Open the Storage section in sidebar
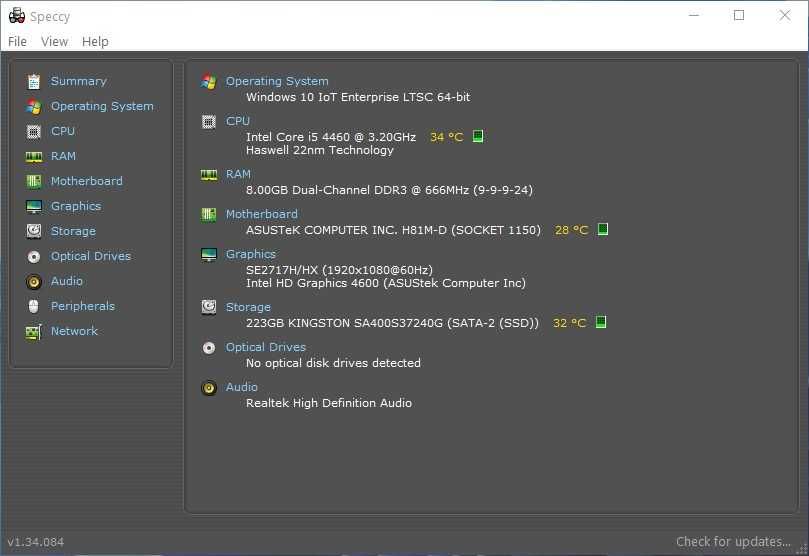Image resolution: width=809 pixels, height=556 pixels. [x=73, y=231]
